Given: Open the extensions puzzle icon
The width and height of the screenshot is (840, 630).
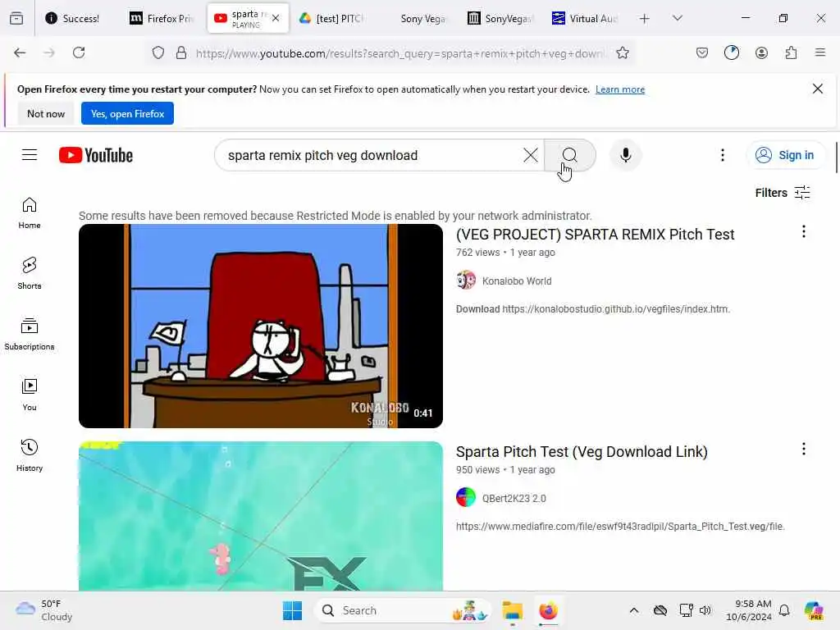Looking at the screenshot, I should tap(791, 52).
